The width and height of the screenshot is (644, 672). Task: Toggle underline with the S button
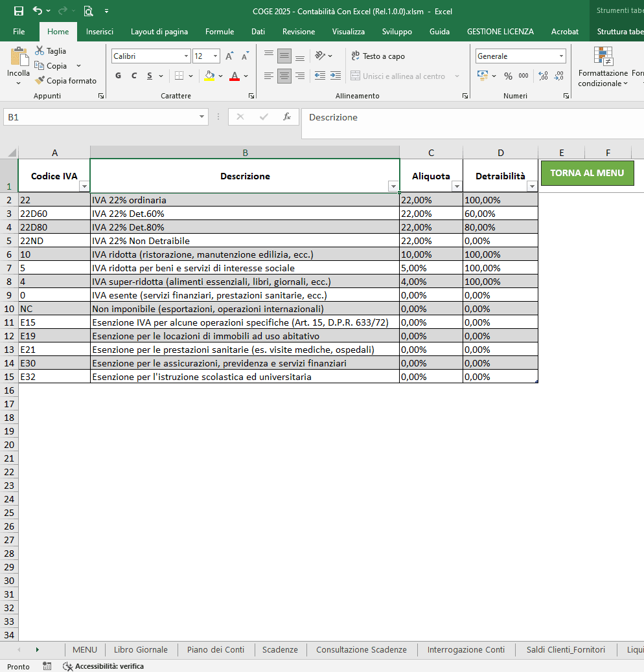pyautogui.click(x=150, y=76)
